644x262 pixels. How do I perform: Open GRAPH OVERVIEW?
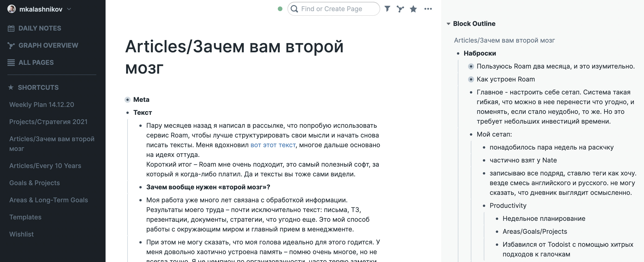pyautogui.click(x=48, y=45)
